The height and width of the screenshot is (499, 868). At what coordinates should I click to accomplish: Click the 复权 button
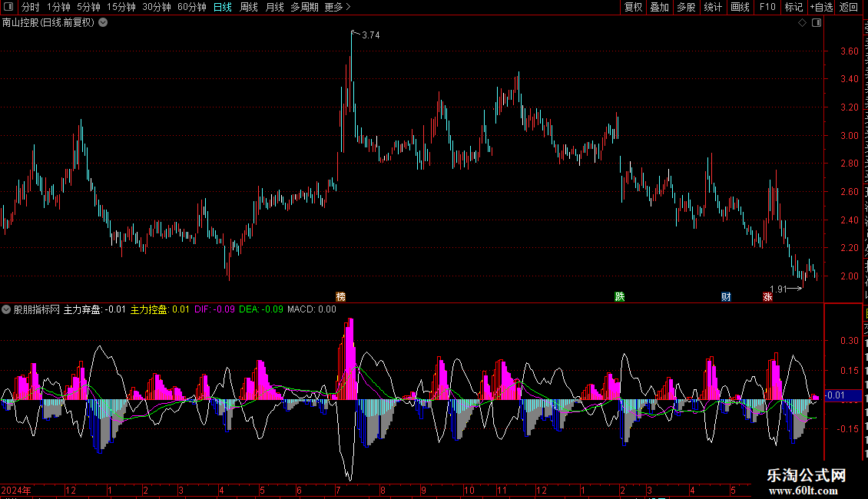(633, 7)
